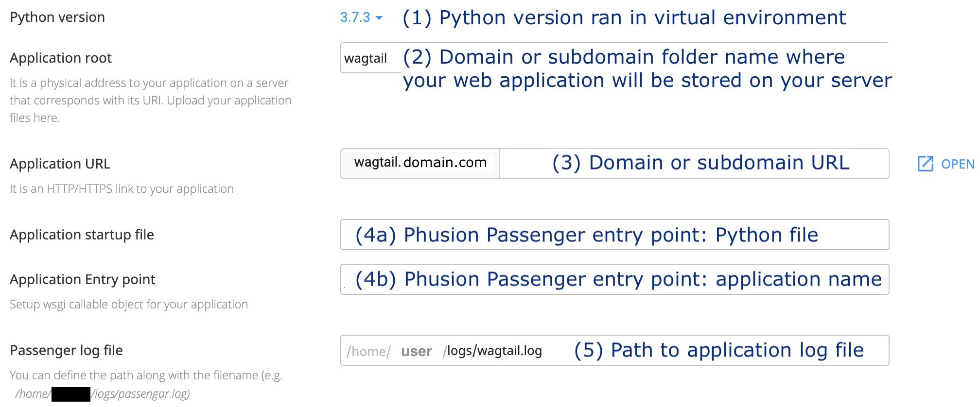This screenshot has width=980, height=407.
Task: Click the OPEN link text
Action: pos(957,164)
